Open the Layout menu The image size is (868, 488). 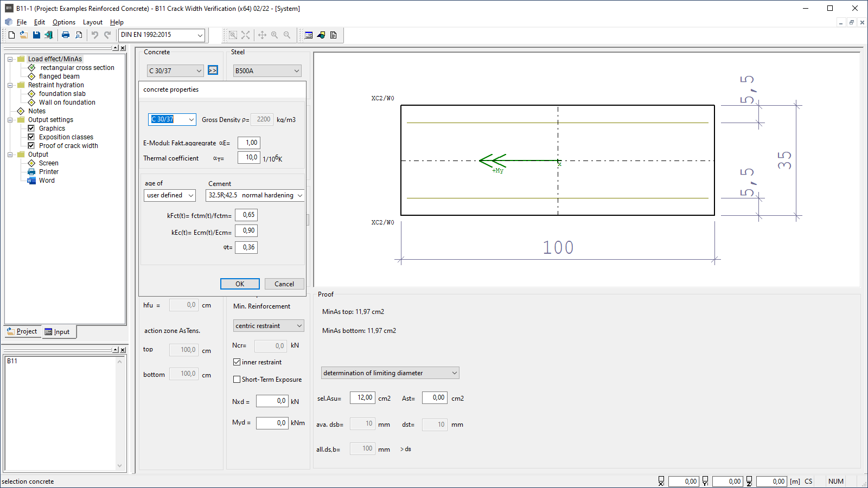(93, 22)
